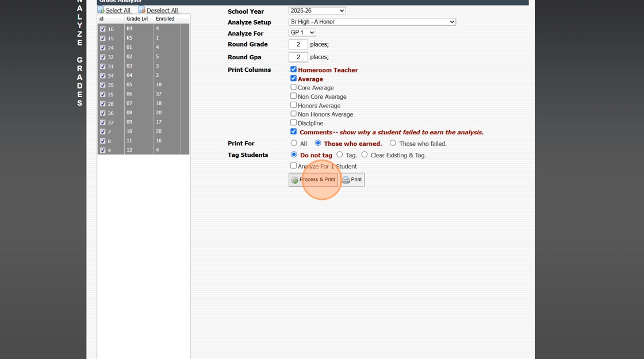Click the Round Grade places field
Screen dimensions: 644x359
click(x=298, y=44)
